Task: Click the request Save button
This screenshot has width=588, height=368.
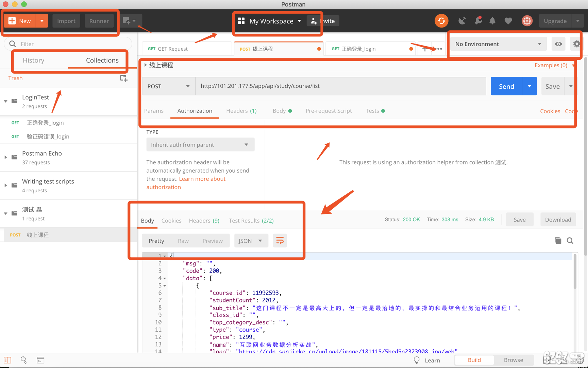Action: [553, 86]
